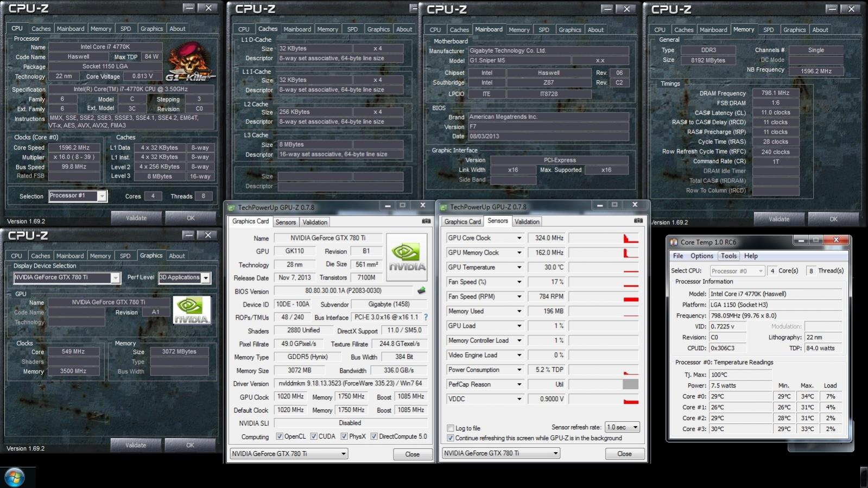The image size is (868, 488).
Task: Click the mainboard Model field G1.Sniper M5
Action: [519, 61]
